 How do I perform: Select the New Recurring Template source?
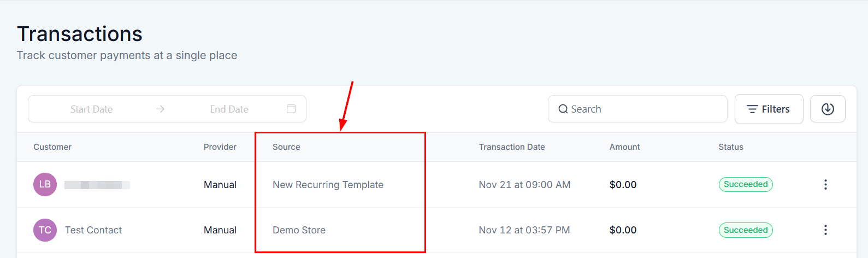(x=328, y=185)
